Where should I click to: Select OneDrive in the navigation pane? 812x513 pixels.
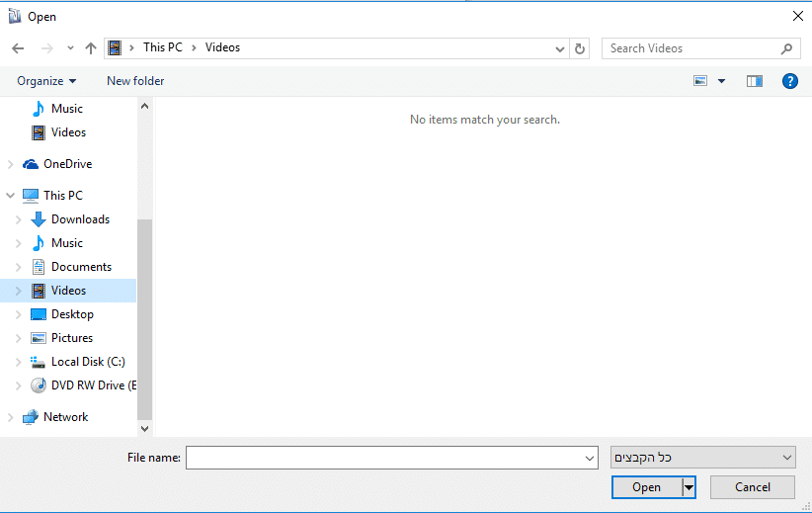click(68, 164)
